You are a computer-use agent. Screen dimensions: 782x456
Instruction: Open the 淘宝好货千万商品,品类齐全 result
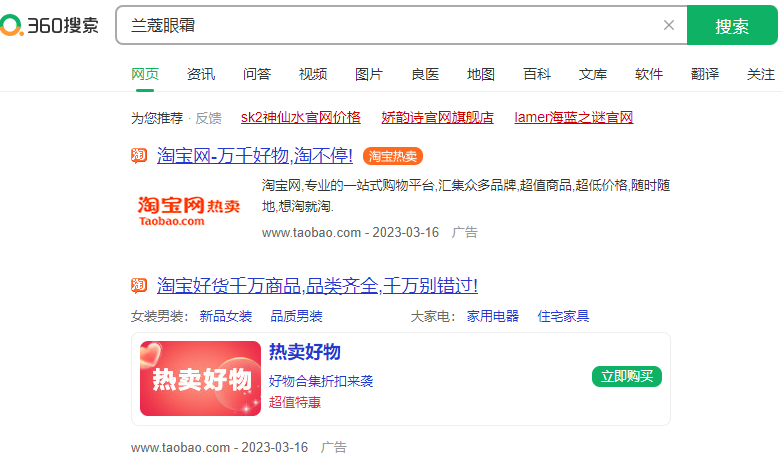(x=317, y=285)
